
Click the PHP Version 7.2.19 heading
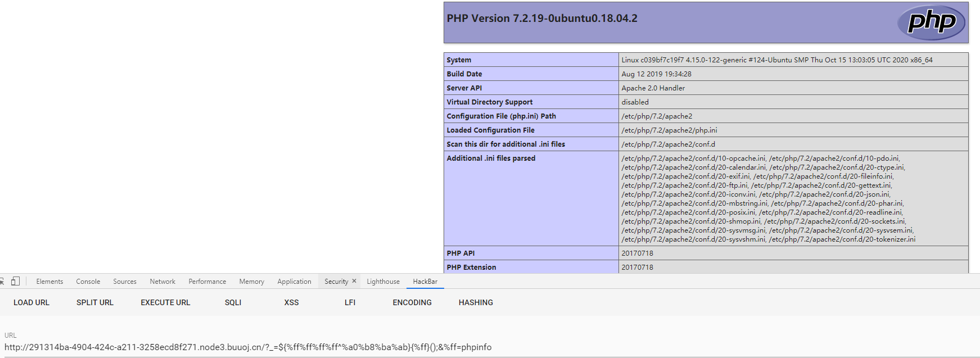pos(542,19)
